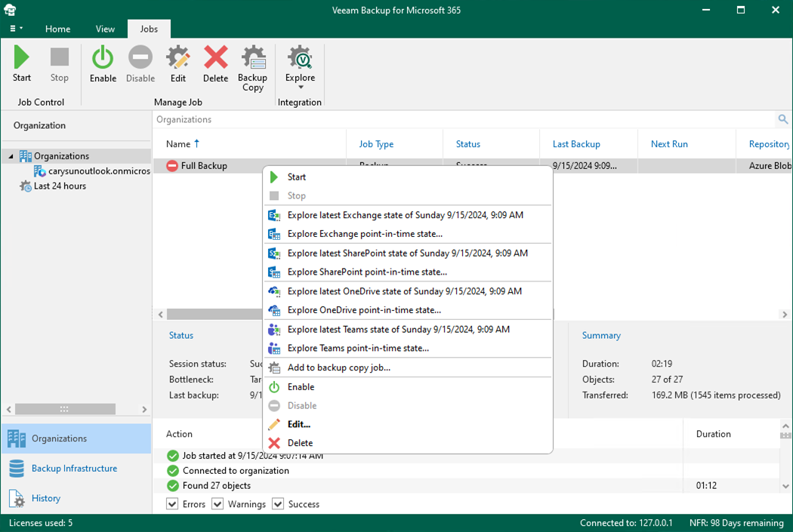This screenshot has width=793, height=532.
Task: Open the main application menu button
Action: click(x=16, y=29)
